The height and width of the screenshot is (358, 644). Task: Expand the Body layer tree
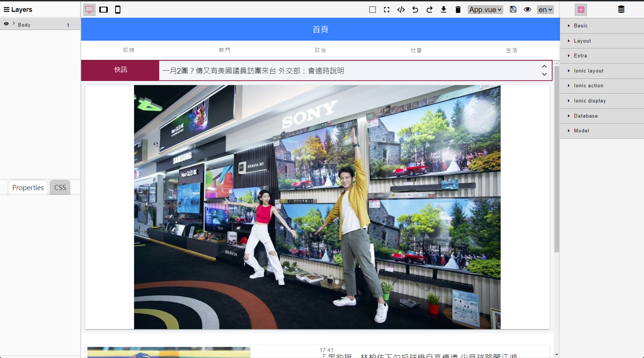[14, 23]
